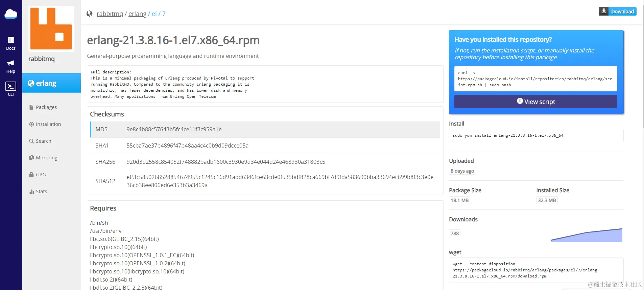644x290 pixels.
Task: Open the Installation menu item
Action: (x=45, y=124)
